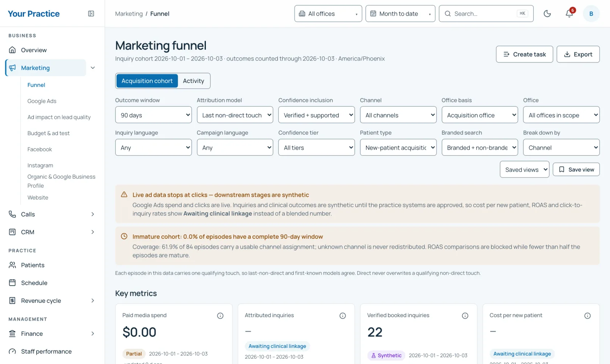
Task: Open user avatar B menu
Action: tap(591, 14)
